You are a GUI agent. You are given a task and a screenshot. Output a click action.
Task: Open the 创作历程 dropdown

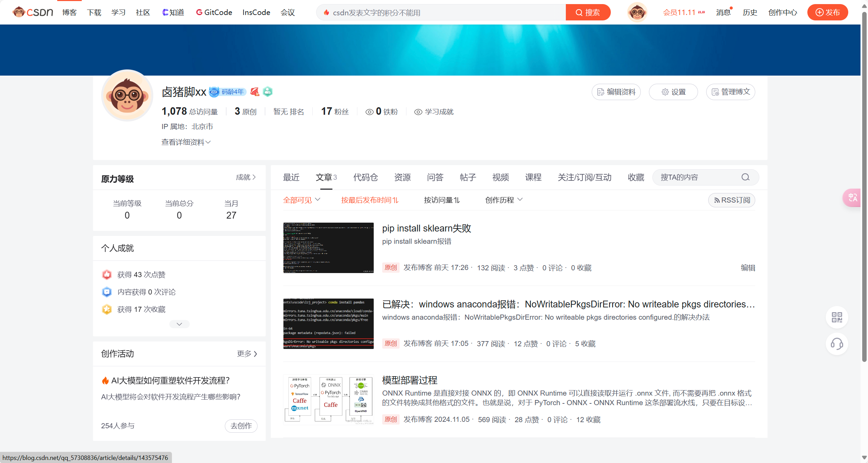[x=503, y=200]
